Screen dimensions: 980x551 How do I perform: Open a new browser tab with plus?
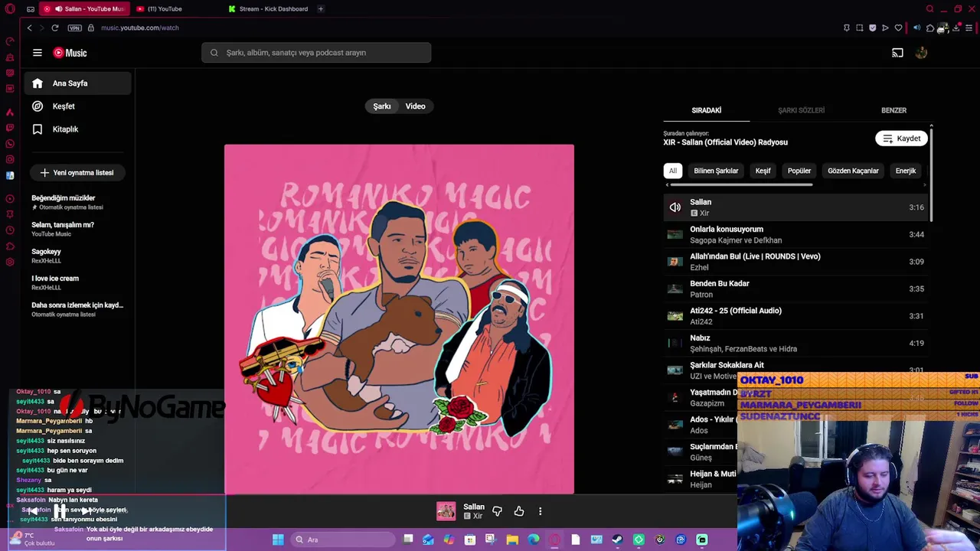pos(321,9)
